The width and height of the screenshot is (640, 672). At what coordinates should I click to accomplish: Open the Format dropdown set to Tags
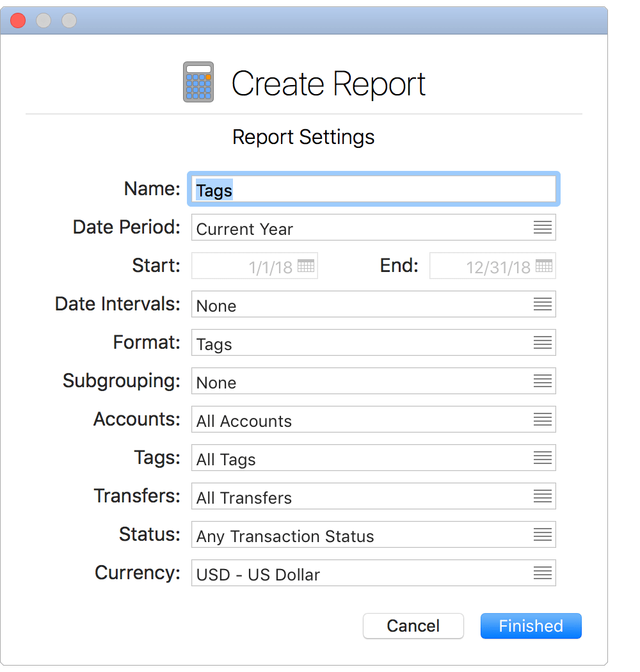(373, 342)
